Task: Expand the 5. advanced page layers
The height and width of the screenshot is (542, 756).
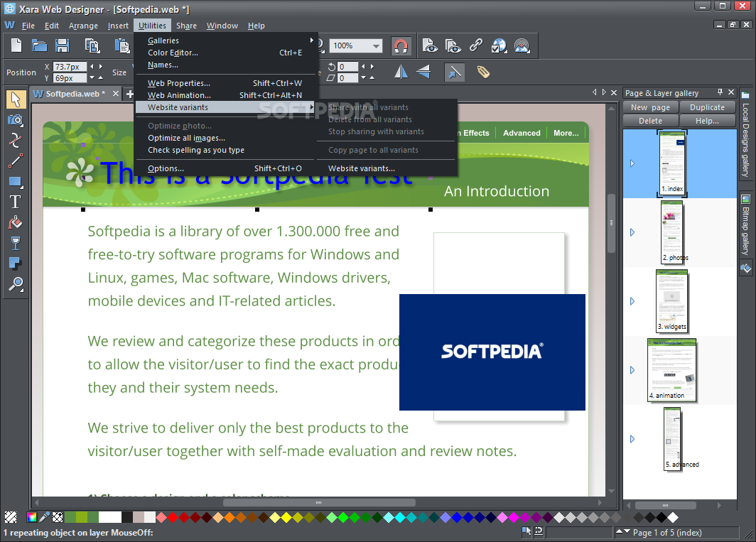Action: coord(632,439)
